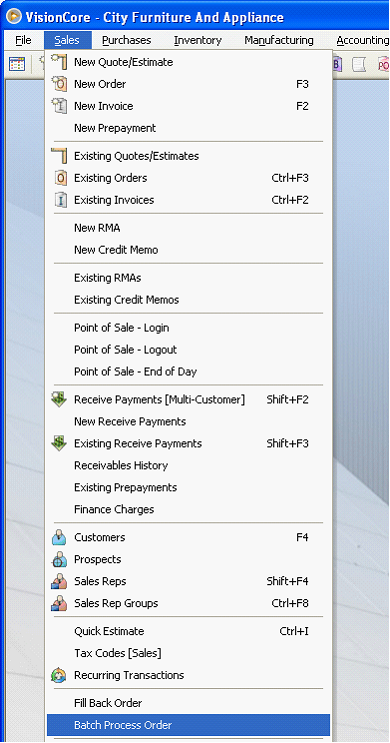Screen dimensions: 390x743
Task: Click the Customers person icon
Action: click(x=59, y=537)
